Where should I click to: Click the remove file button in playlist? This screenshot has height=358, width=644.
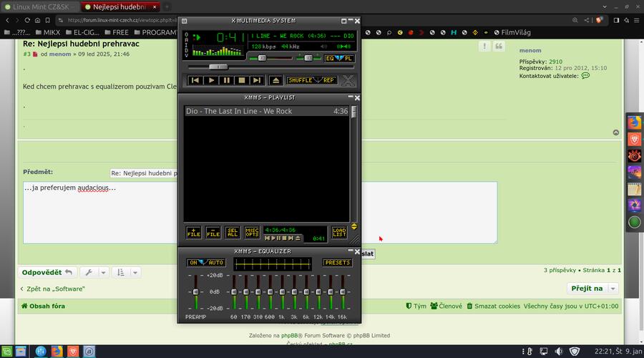(213, 232)
